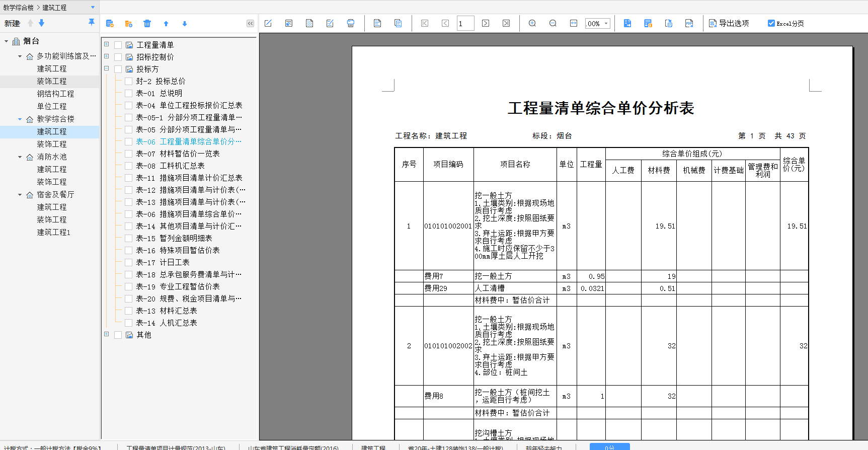Open report 表-14 人机汇总表

[167, 323]
